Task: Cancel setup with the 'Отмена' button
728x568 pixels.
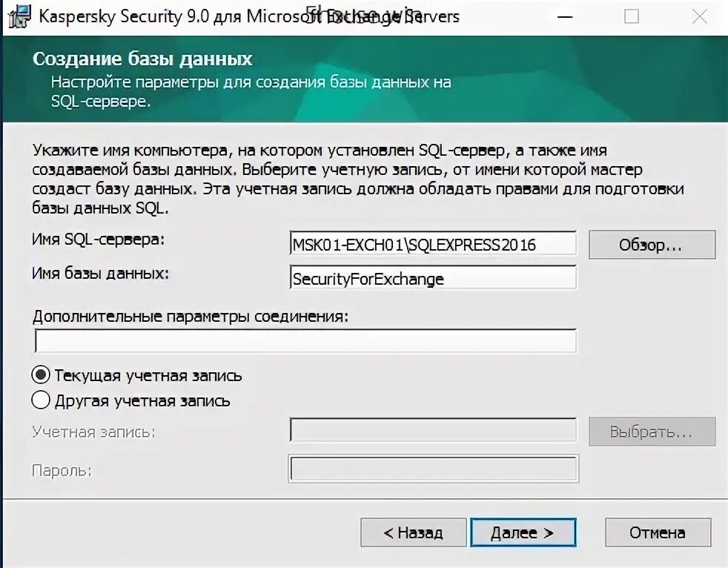Action: click(658, 532)
